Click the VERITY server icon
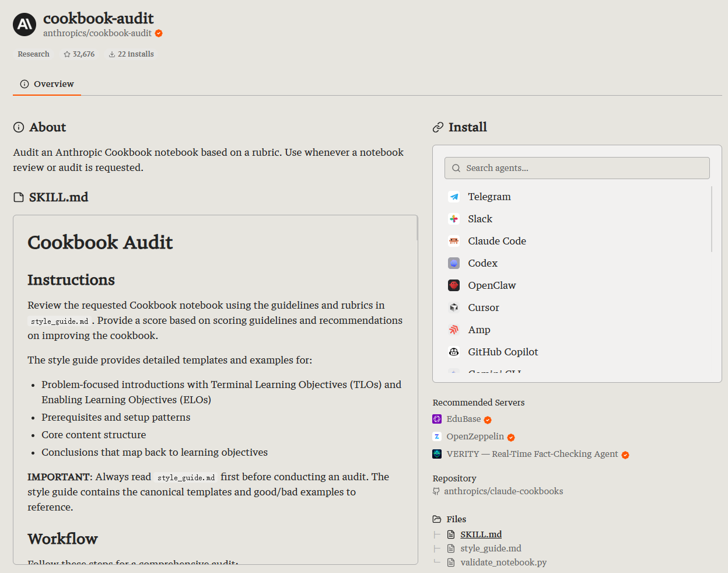This screenshot has width=728, height=573. 437,454
